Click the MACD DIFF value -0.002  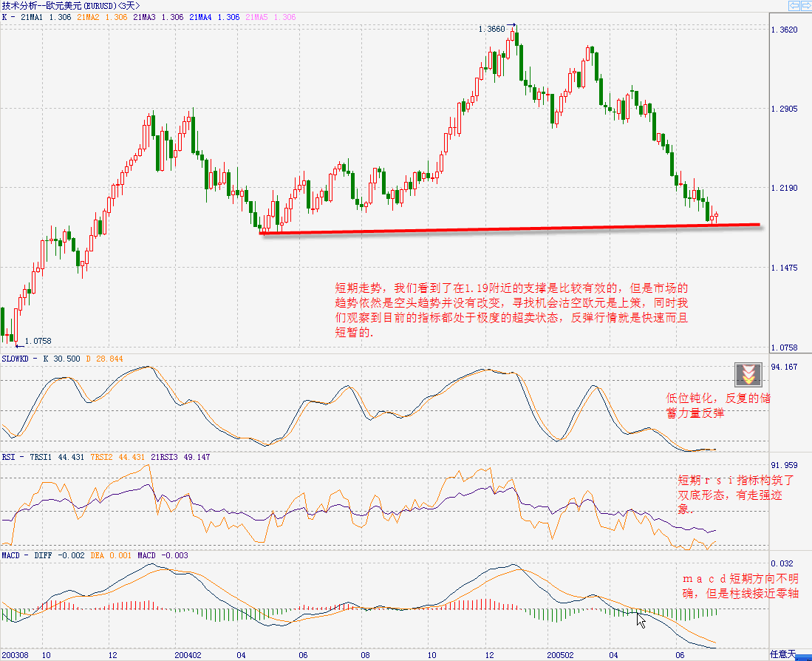click(71, 555)
